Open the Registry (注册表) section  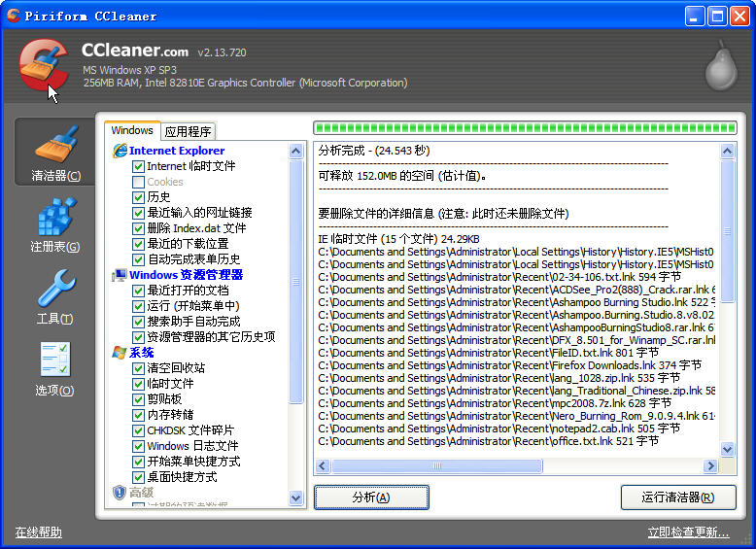click(x=55, y=224)
